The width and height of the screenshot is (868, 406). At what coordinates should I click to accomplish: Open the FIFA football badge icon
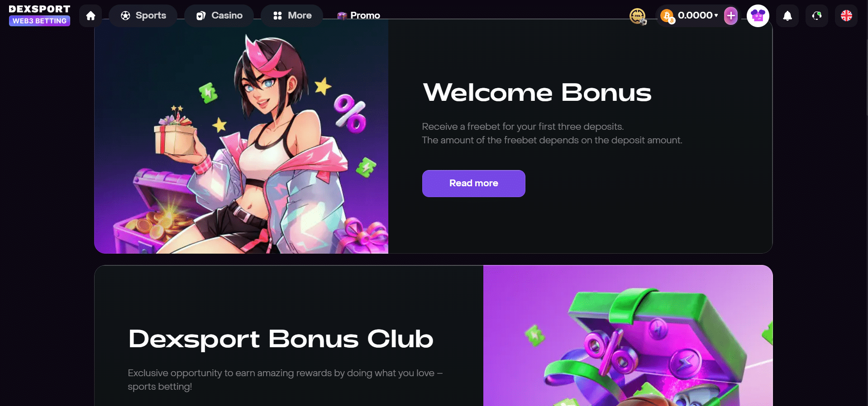[x=638, y=16]
